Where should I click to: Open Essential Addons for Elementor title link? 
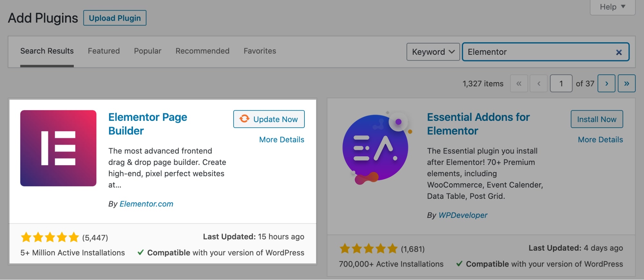point(478,124)
